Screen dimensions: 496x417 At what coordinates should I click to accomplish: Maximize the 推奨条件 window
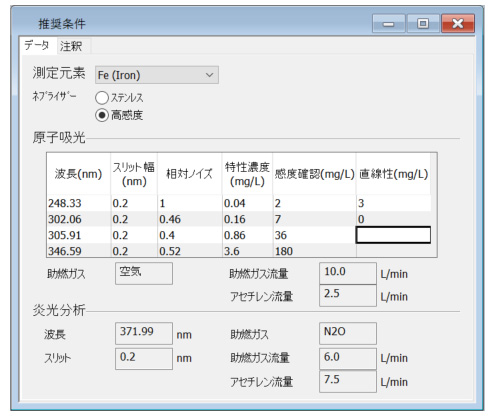point(423,23)
